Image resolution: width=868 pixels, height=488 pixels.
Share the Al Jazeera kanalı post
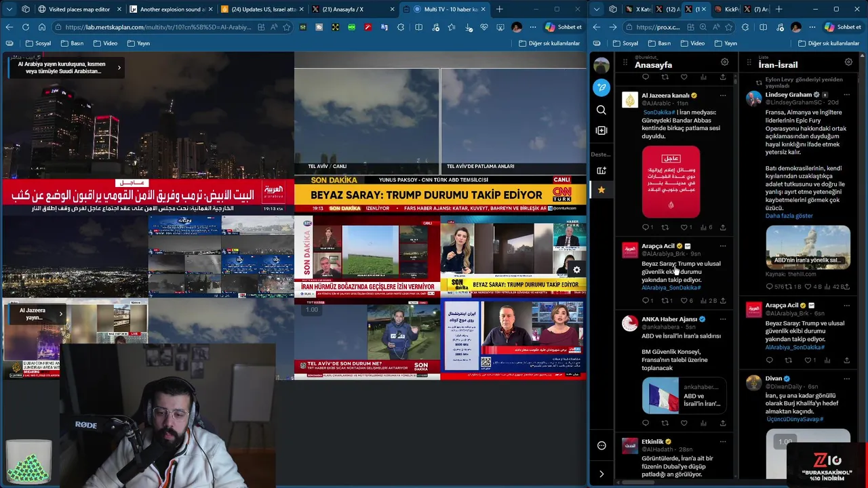click(x=723, y=227)
